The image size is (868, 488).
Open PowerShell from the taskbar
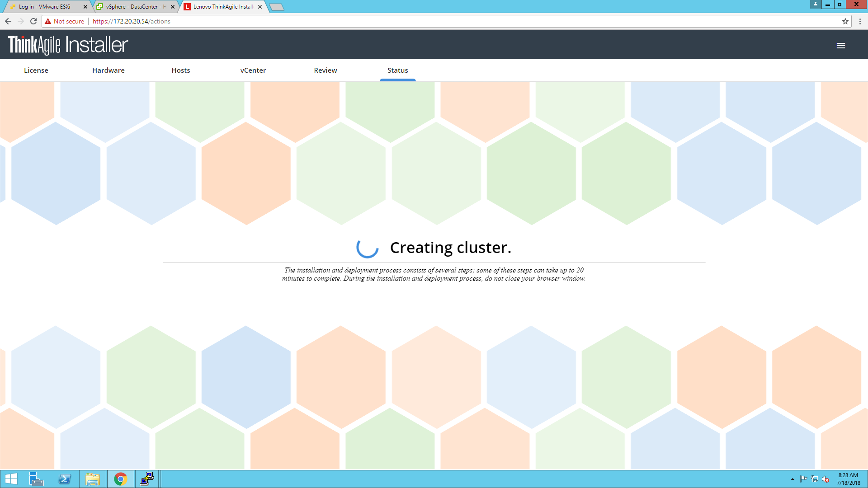tap(65, 479)
